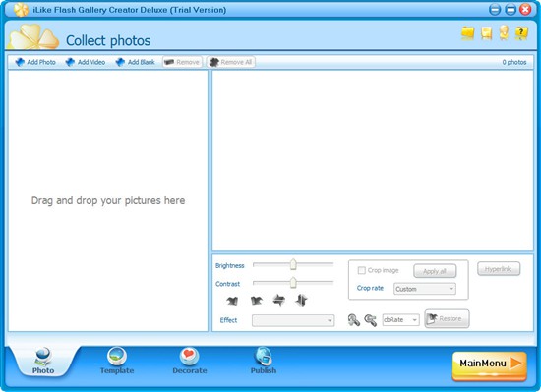Click the Restore button
Viewport: 541px width, 392px height.
tap(447, 319)
